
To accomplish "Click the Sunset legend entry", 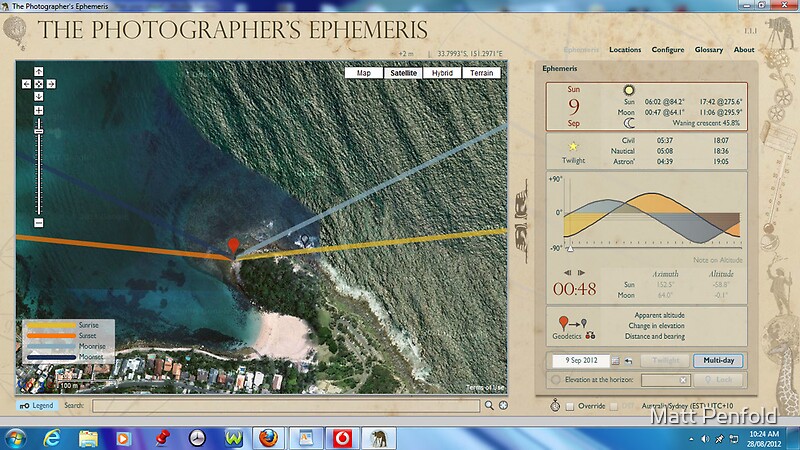I will (x=62, y=336).
